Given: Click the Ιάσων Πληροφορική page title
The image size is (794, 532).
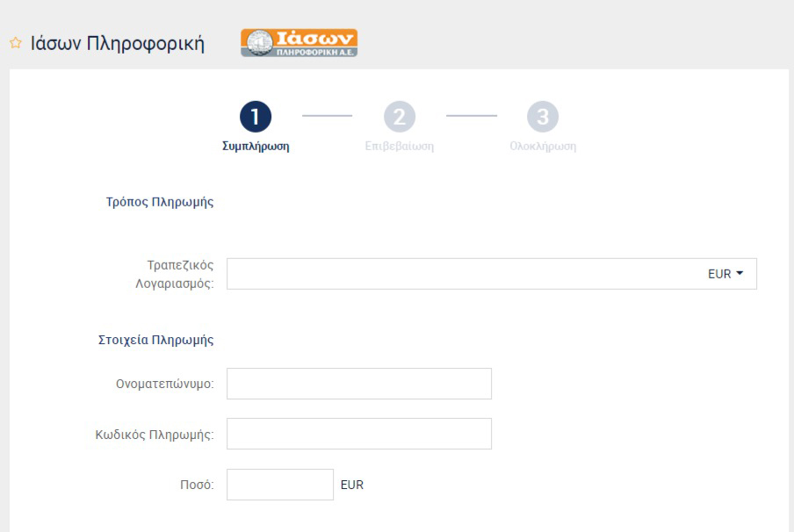Looking at the screenshot, I should [118, 44].
